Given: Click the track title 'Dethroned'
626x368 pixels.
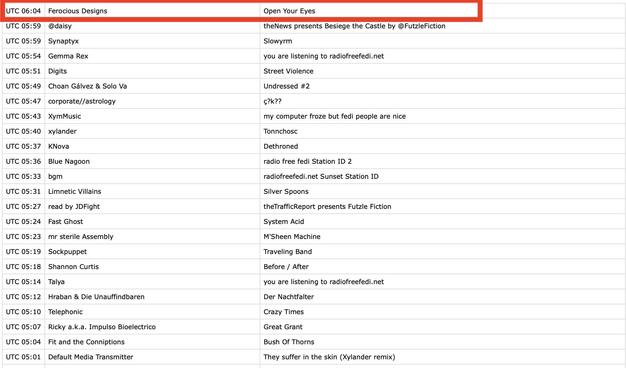Looking at the screenshot, I should (x=281, y=146).
